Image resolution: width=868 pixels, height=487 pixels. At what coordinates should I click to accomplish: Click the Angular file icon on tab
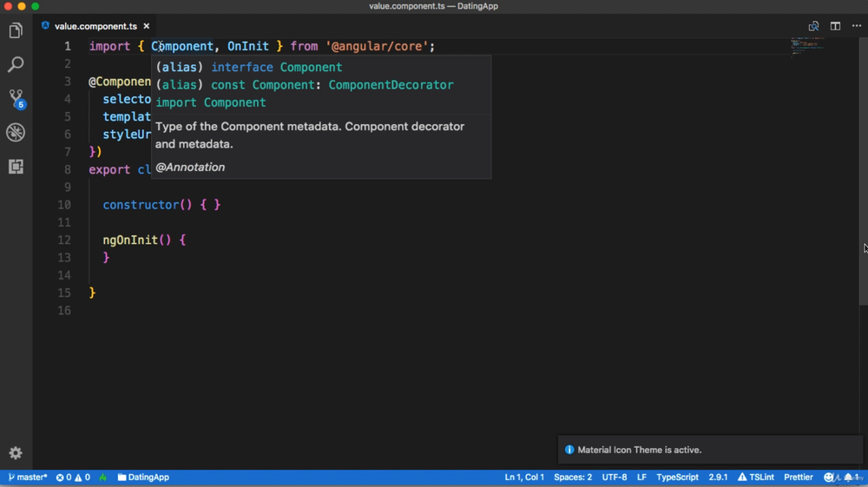click(45, 25)
